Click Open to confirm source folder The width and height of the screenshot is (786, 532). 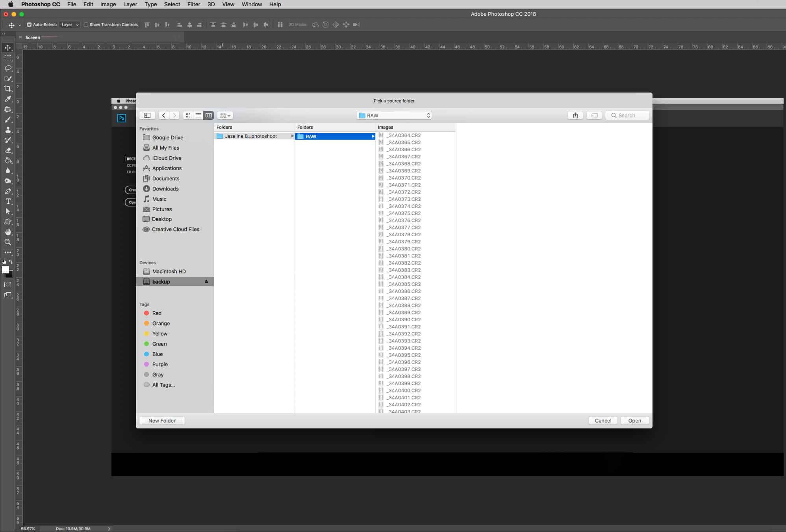click(x=635, y=421)
